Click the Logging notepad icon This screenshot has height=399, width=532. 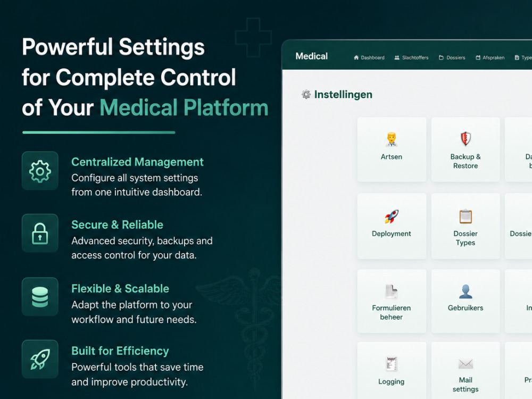(x=392, y=364)
